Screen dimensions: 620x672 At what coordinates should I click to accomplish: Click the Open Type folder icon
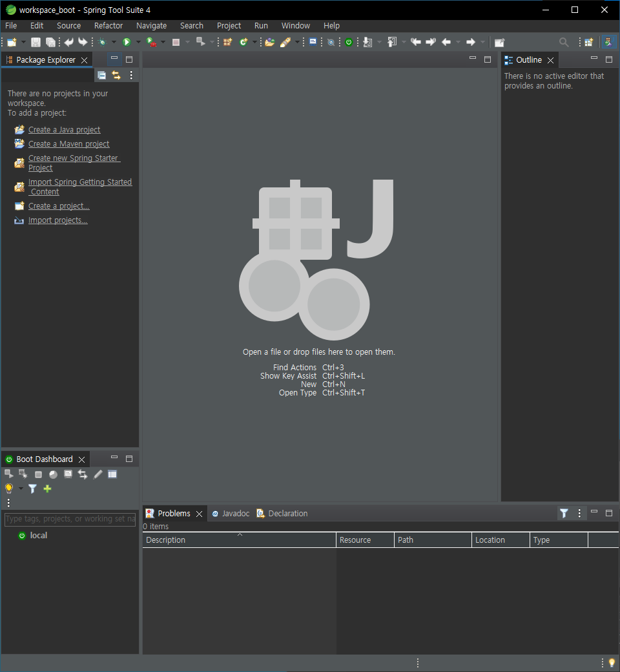pos(269,42)
